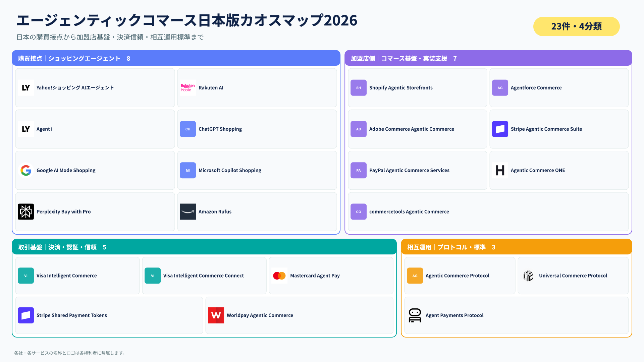Click the Google AI Mode Shopping label

pyautogui.click(x=66, y=170)
